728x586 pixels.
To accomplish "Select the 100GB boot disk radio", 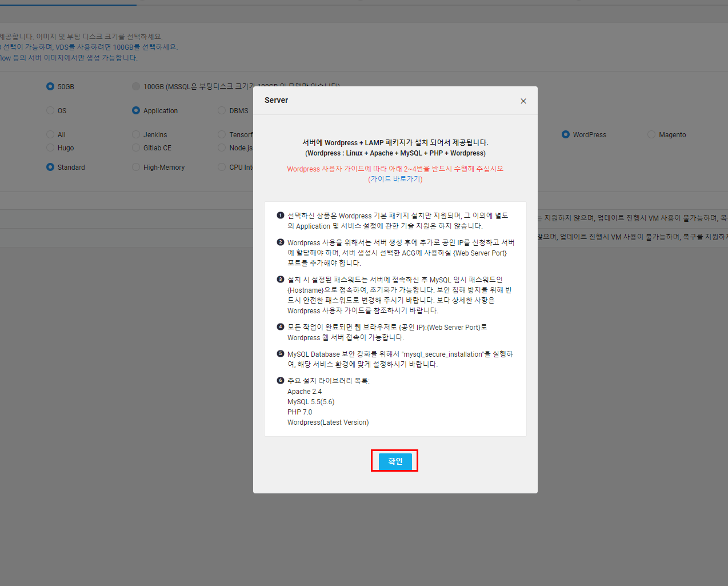I will (136, 86).
